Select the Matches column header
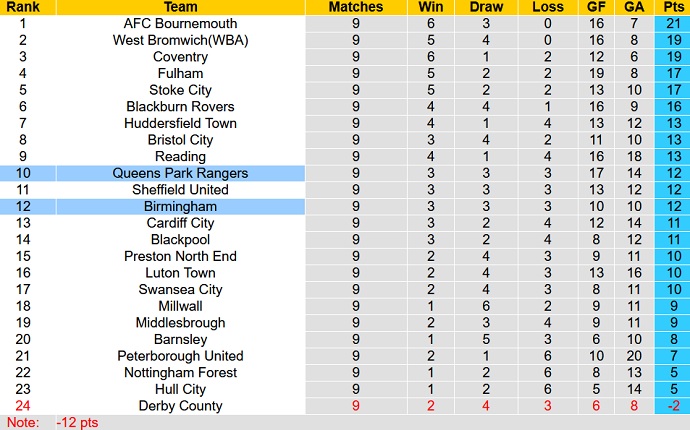This screenshot has width=690, height=430. (356, 7)
